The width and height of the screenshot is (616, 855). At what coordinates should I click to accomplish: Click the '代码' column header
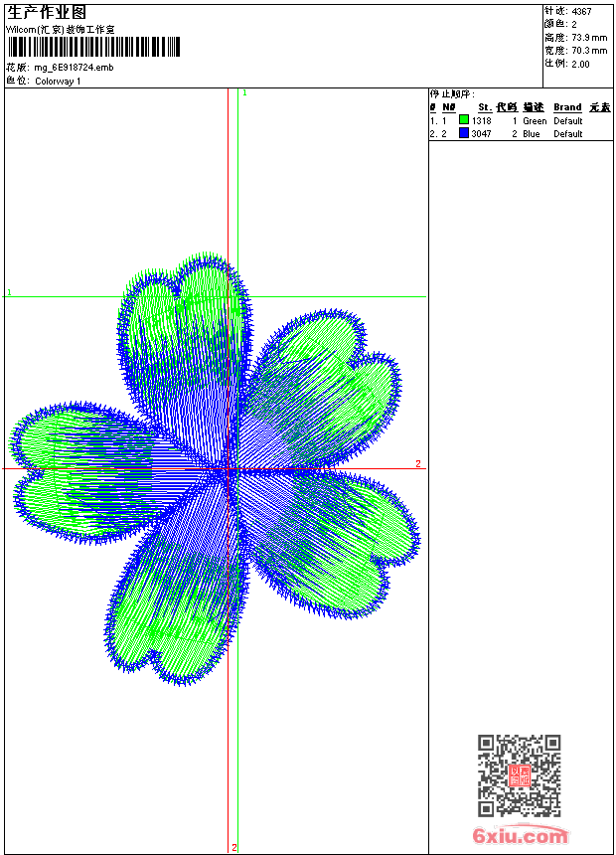click(x=507, y=107)
